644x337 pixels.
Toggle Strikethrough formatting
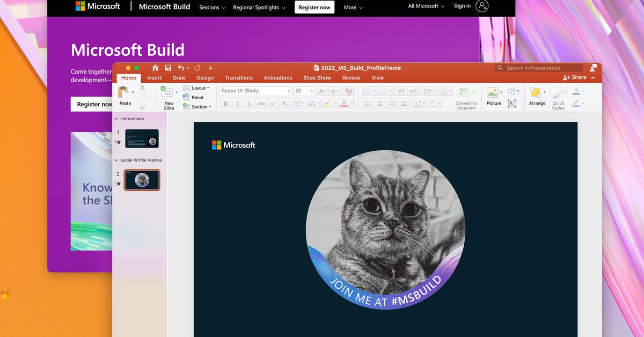click(x=261, y=104)
